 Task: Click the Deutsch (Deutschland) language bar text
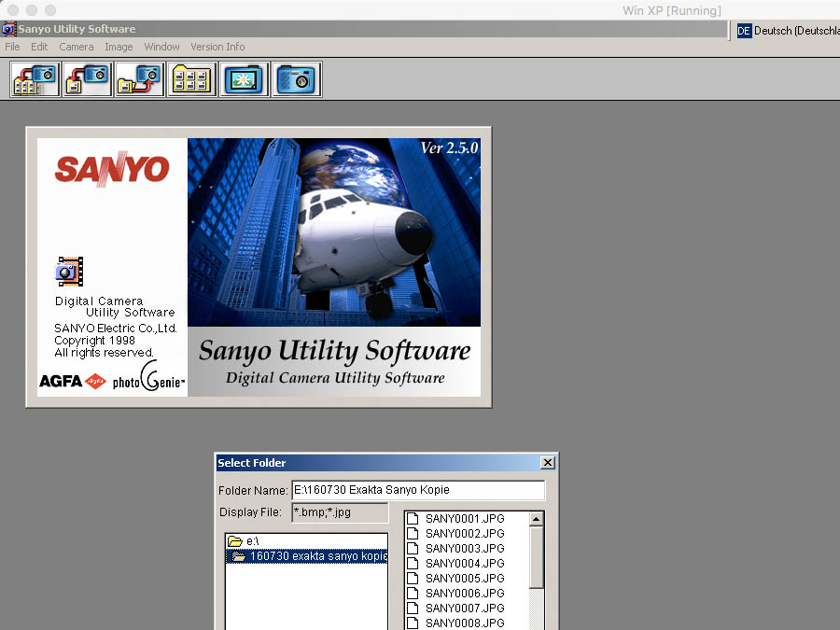(x=797, y=31)
